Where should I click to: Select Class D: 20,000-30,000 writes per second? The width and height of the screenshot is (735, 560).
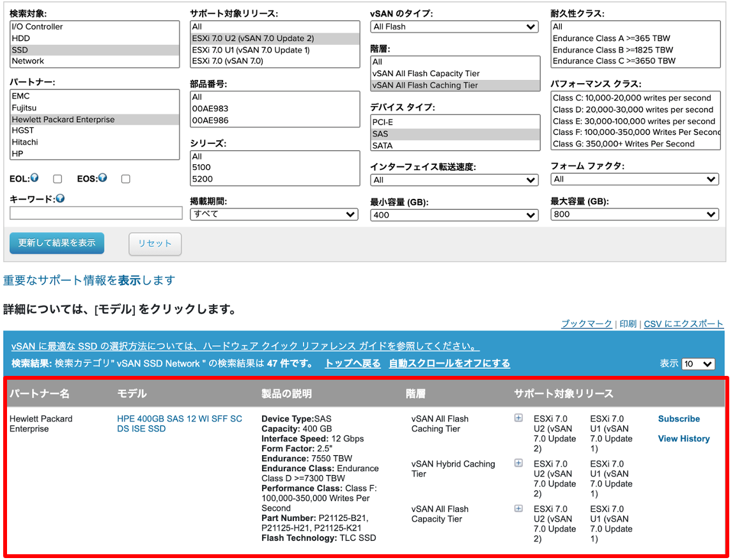[636, 110]
